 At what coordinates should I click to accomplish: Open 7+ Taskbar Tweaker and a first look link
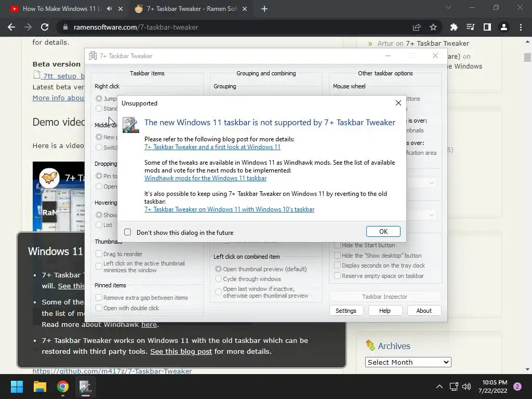coord(212,147)
